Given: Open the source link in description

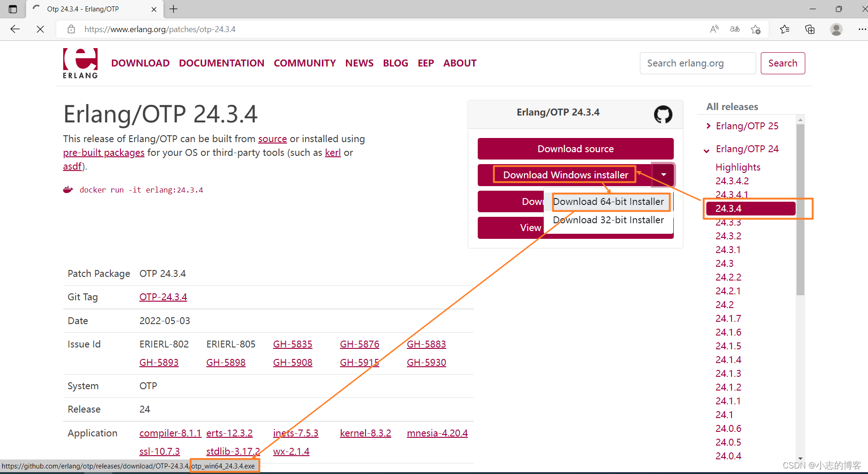Looking at the screenshot, I should (x=273, y=139).
